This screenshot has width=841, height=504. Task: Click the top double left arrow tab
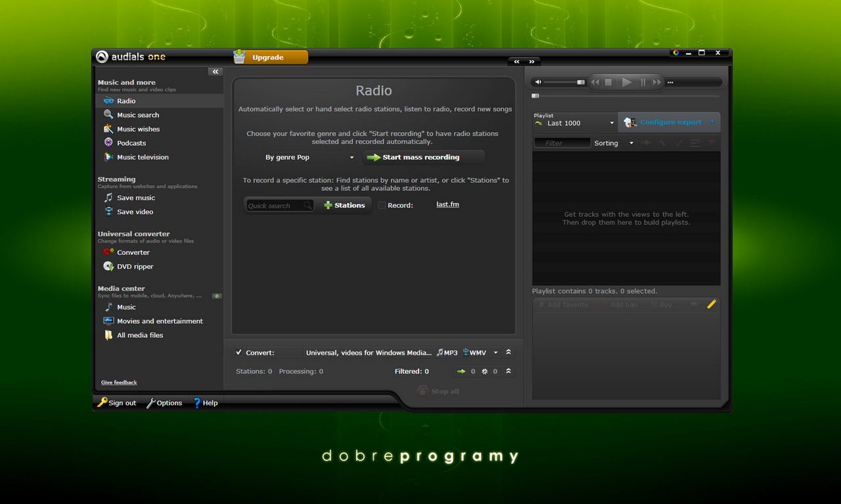(516, 62)
